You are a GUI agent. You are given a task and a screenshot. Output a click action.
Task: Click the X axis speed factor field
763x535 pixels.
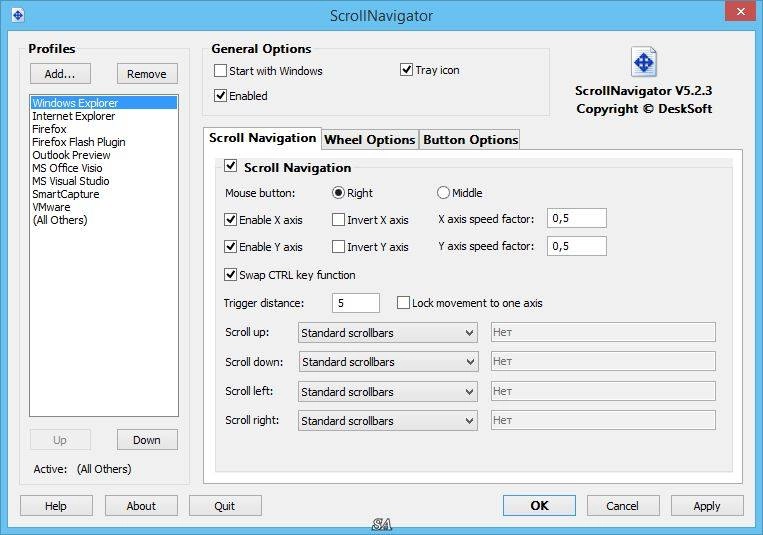tap(577, 218)
